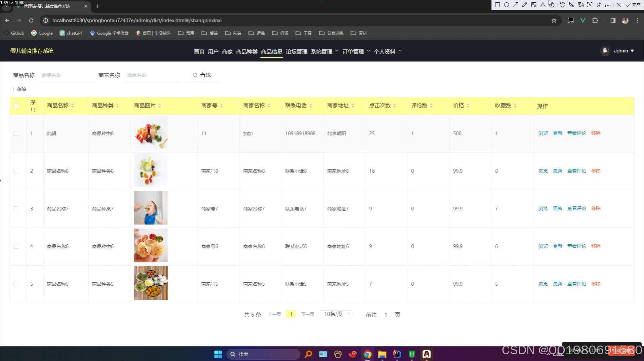Check the checkbox for row 炖锅

[16, 133]
